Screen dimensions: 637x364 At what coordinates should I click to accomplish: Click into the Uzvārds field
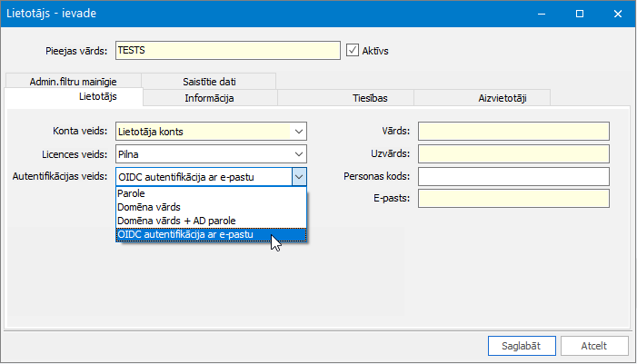[513, 154]
